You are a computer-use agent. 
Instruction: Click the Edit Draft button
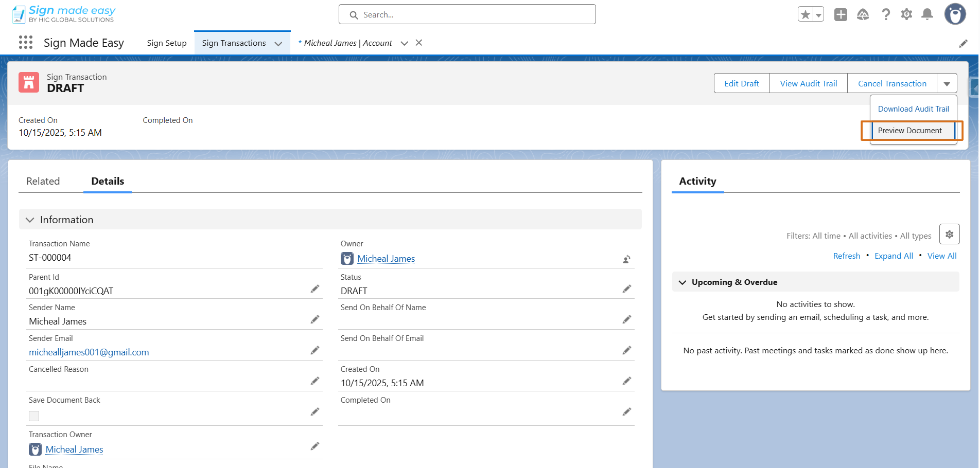click(x=741, y=83)
